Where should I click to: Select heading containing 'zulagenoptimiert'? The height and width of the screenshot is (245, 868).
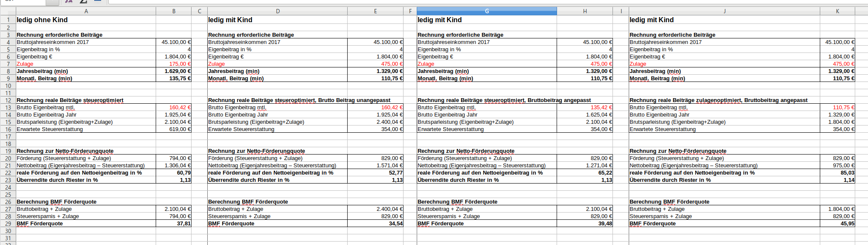pyautogui.click(x=718, y=100)
